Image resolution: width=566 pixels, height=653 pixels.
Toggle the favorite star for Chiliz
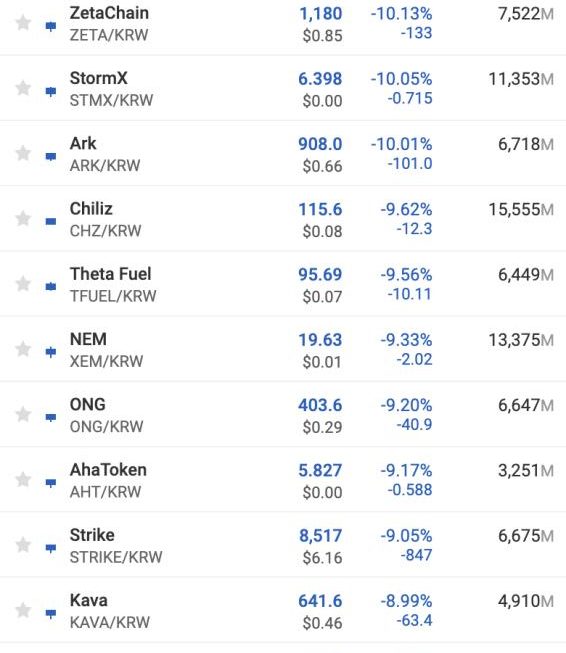pos(23,218)
